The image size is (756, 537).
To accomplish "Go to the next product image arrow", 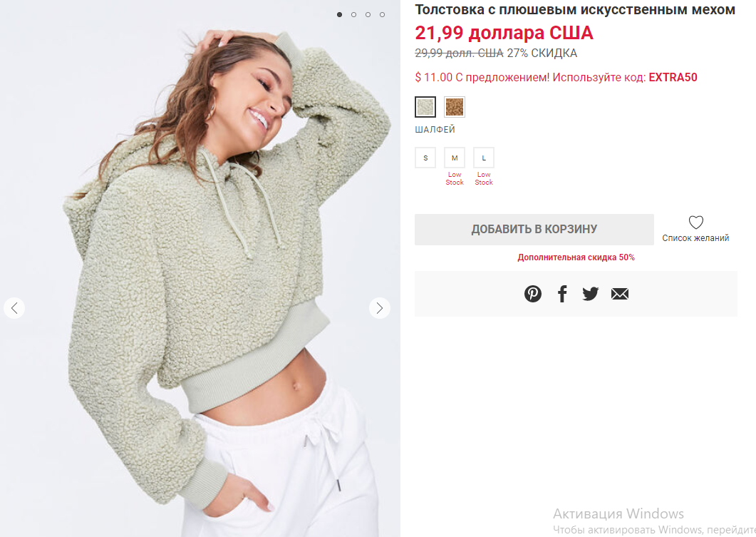I will pos(380,308).
